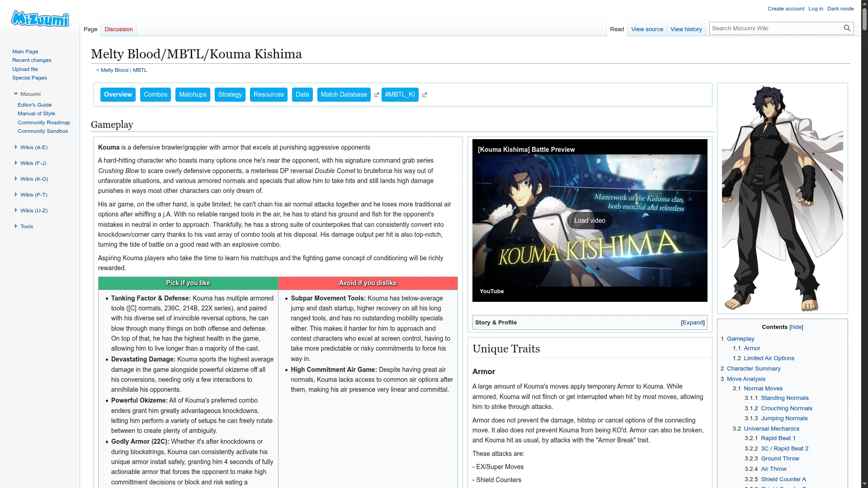Viewport: 868px width, 488px height.
Task: Click the page vertical scrollbar thumb
Action: (864, 18)
